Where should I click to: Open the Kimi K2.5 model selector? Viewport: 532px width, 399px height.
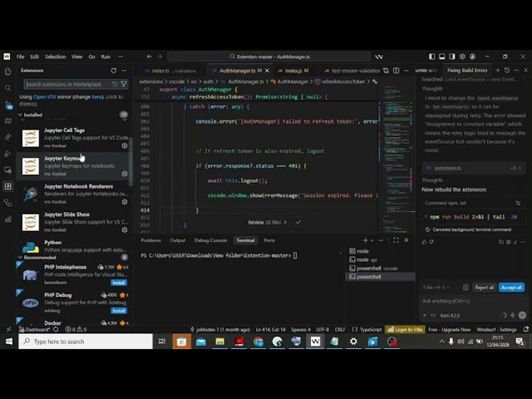pyautogui.click(x=450, y=315)
